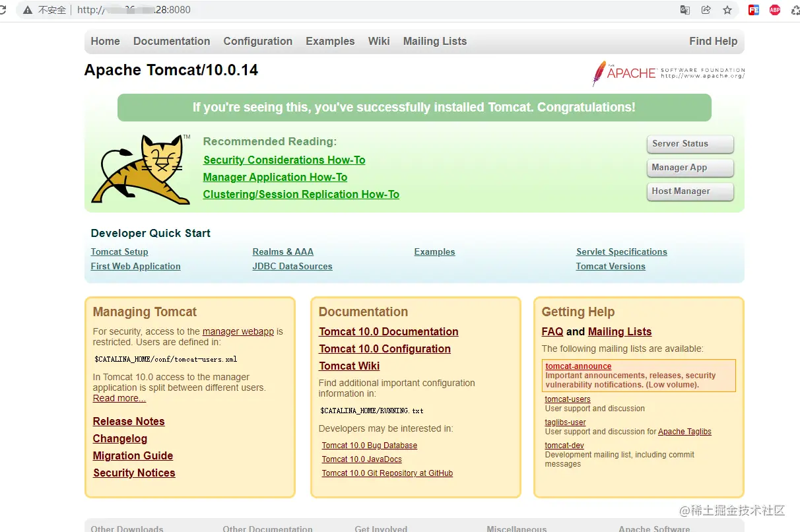
Task: Open the JDBC DataSources link
Action: (292, 266)
